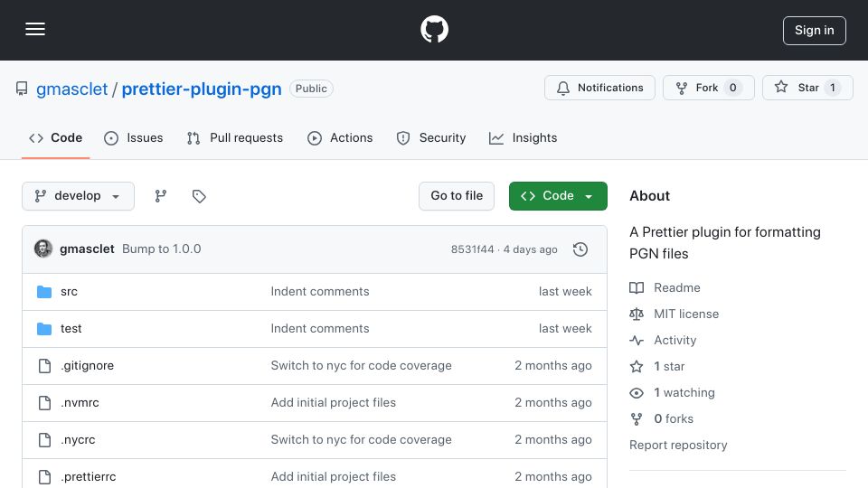Open commit hash 8531f44
The width and height of the screenshot is (868, 488).
[x=472, y=249]
